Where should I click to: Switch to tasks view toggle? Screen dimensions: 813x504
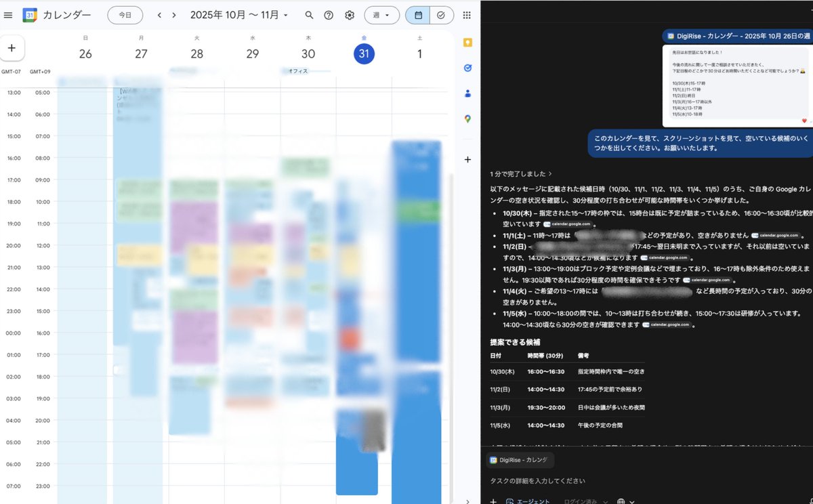[x=441, y=15]
